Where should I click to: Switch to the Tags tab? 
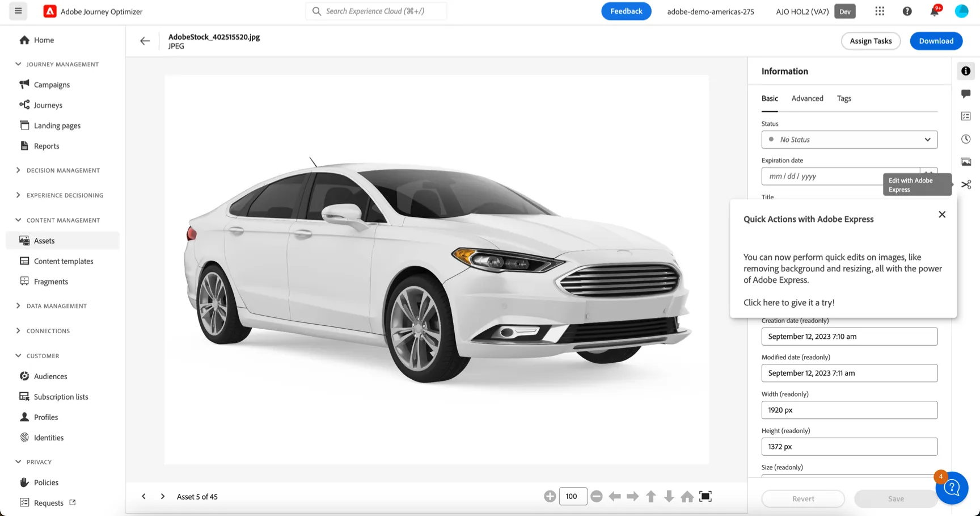(844, 98)
